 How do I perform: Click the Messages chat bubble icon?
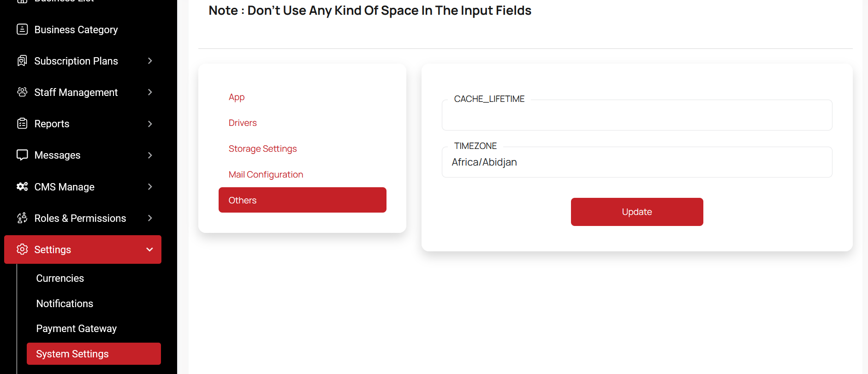point(22,155)
